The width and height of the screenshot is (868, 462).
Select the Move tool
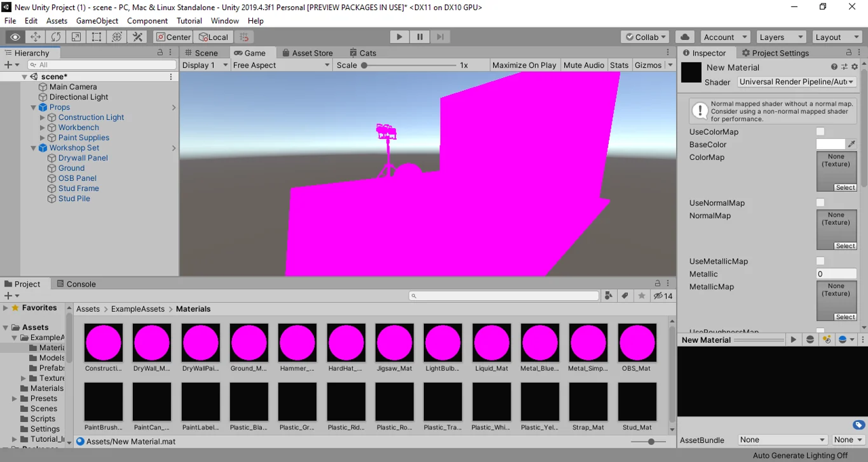coord(35,37)
